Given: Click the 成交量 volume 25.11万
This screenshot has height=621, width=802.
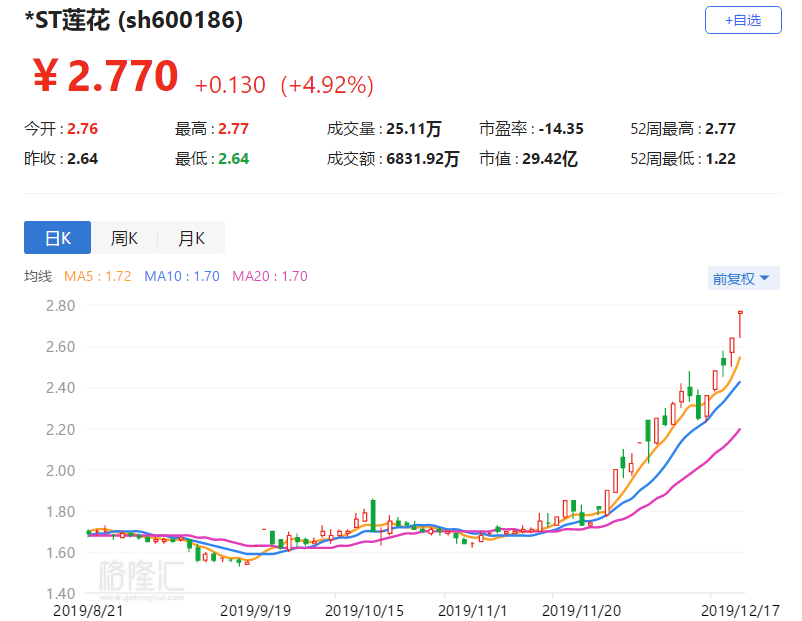Looking at the screenshot, I should click(x=414, y=128).
